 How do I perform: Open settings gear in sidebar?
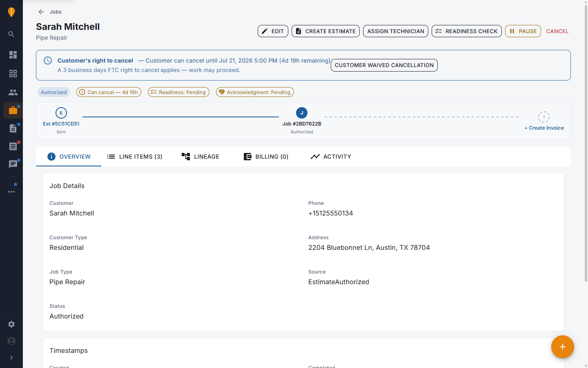11,324
